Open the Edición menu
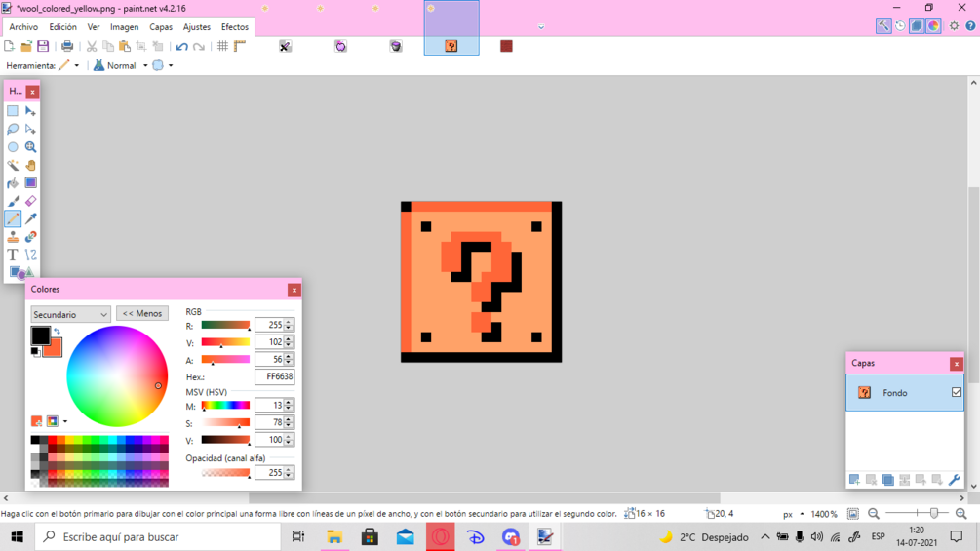 click(x=63, y=27)
